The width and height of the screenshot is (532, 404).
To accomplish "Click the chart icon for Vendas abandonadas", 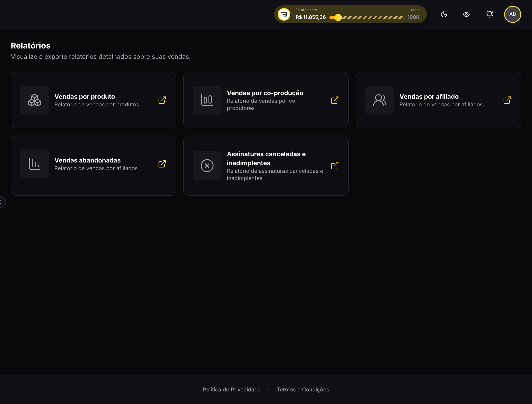I will (34, 164).
